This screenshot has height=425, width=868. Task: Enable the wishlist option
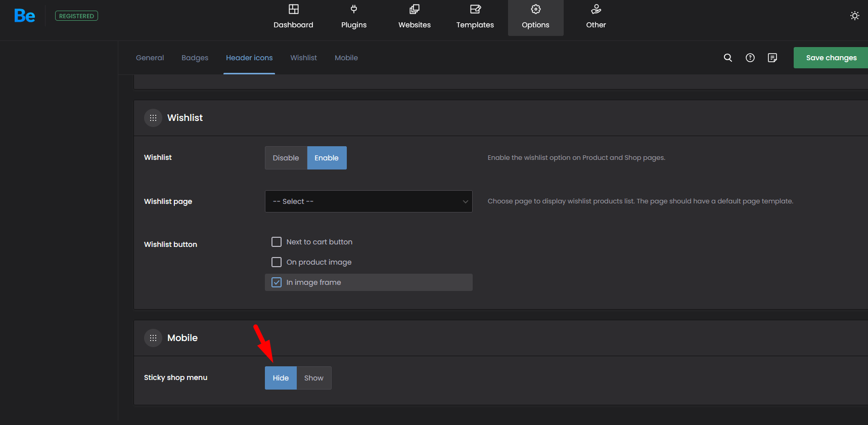327,158
